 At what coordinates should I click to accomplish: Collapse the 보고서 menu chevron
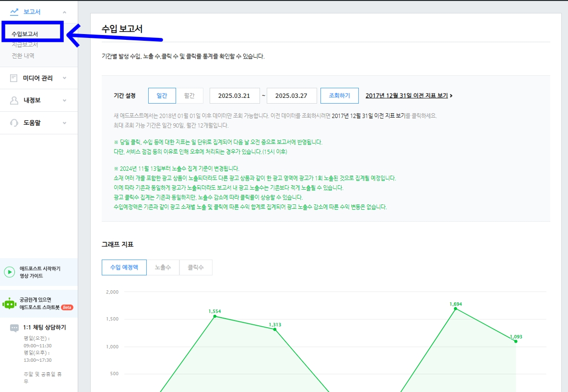point(64,12)
